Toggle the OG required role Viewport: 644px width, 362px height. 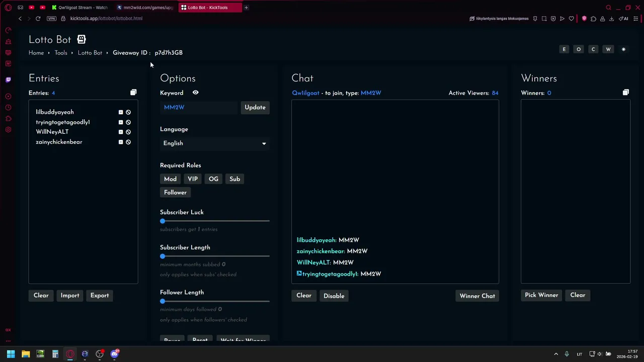[213, 179]
